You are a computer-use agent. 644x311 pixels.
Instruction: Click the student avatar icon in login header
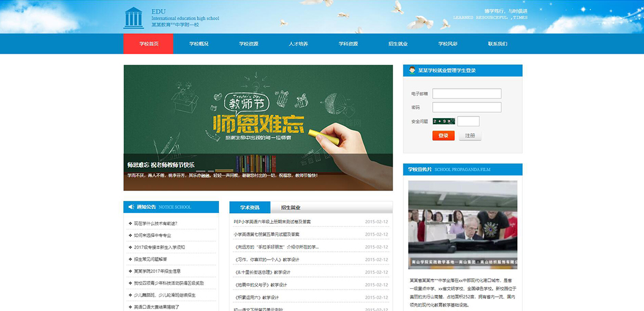(412, 70)
